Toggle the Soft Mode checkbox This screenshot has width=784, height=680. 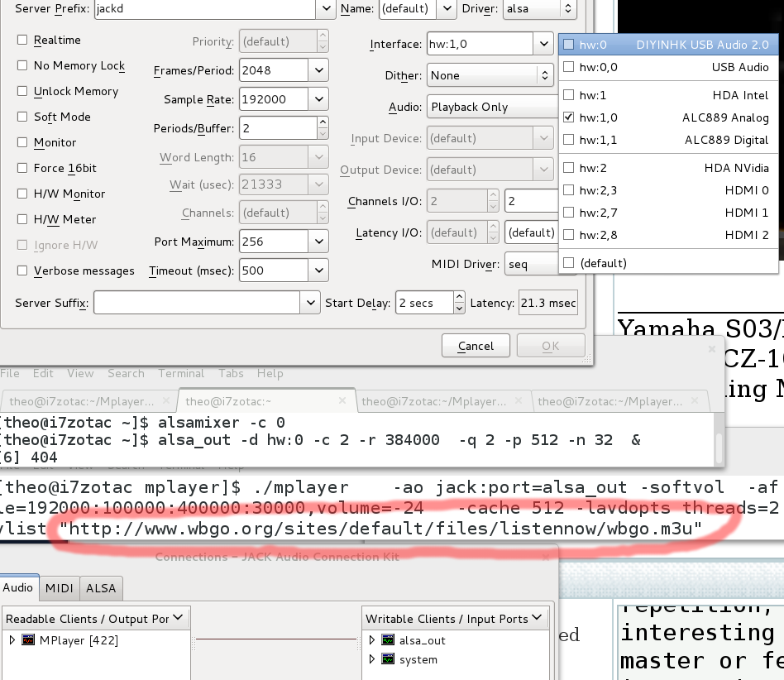(x=22, y=117)
